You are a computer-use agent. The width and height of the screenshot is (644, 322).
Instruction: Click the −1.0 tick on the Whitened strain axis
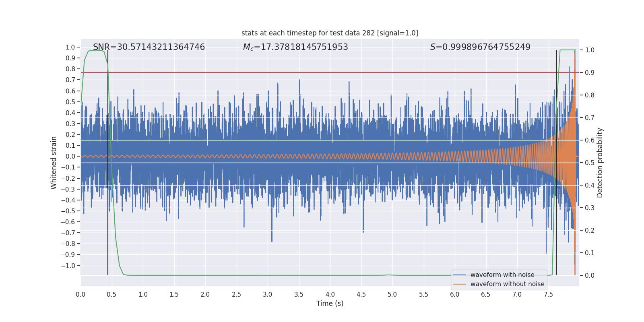tap(68, 266)
